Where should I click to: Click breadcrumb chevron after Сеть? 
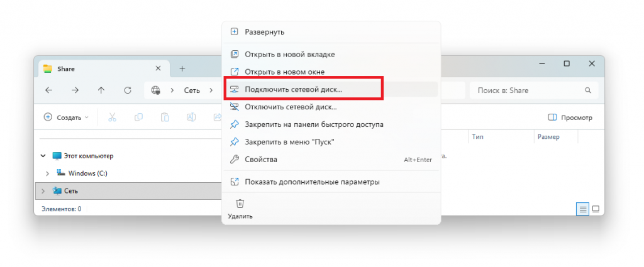pos(211,90)
